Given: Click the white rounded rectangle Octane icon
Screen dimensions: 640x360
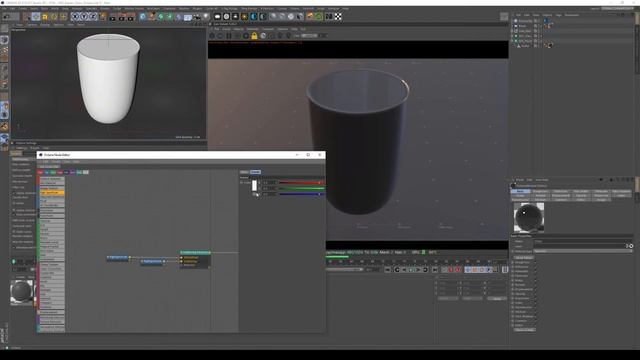Looking at the screenshot, I should (218, 17).
